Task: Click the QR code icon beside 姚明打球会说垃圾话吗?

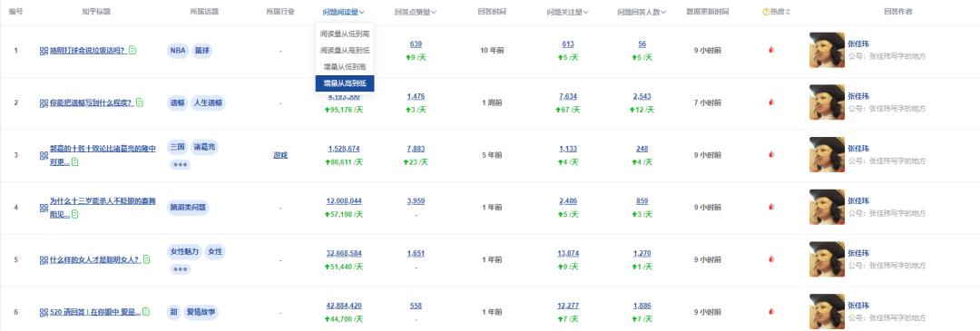Action: click(44, 51)
